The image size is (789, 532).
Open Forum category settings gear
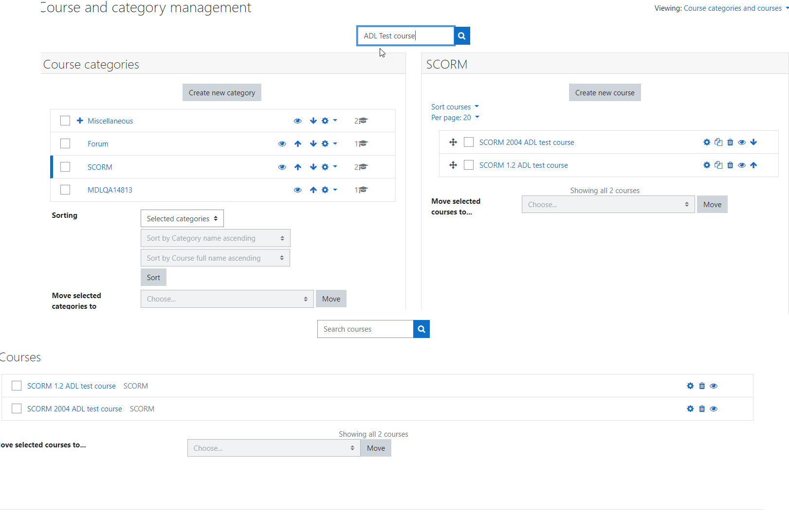tap(325, 143)
